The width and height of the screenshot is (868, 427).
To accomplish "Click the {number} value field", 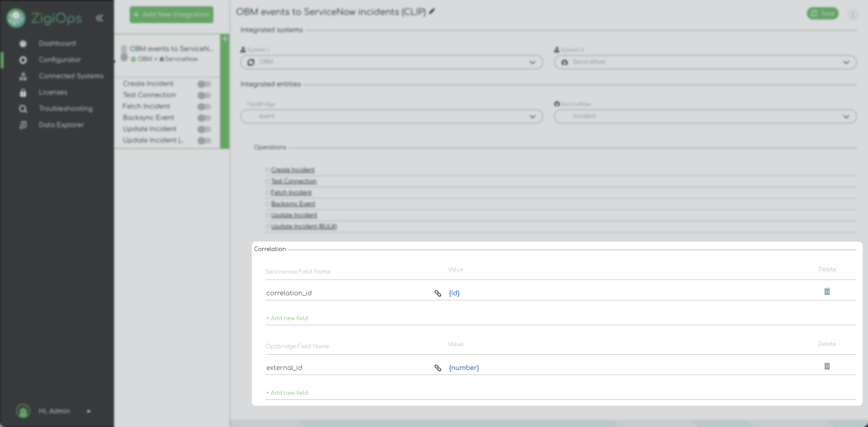I will tap(464, 368).
